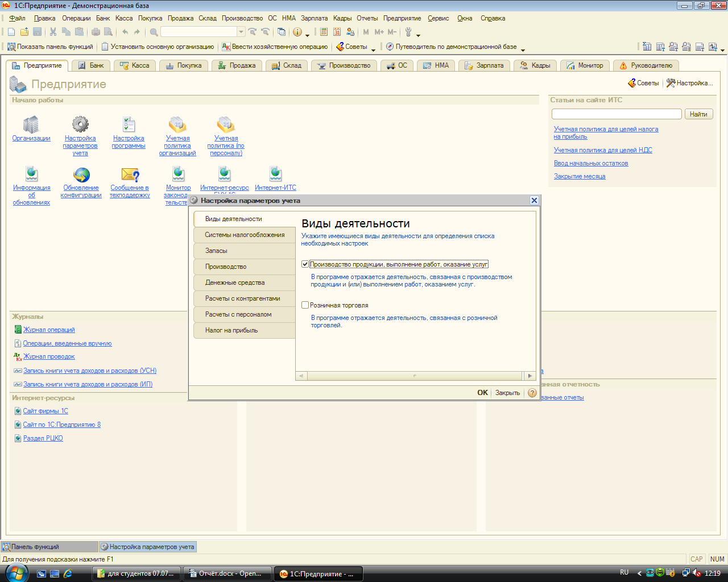The height and width of the screenshot is (582, 728).
Task: Switch to the Зарплата tab
Action: (484, 65)
